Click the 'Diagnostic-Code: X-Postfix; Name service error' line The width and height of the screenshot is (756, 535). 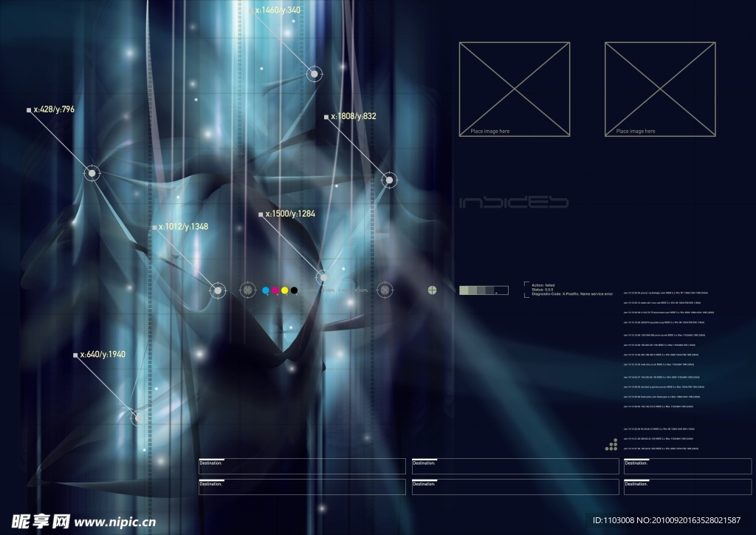point(572,294)
